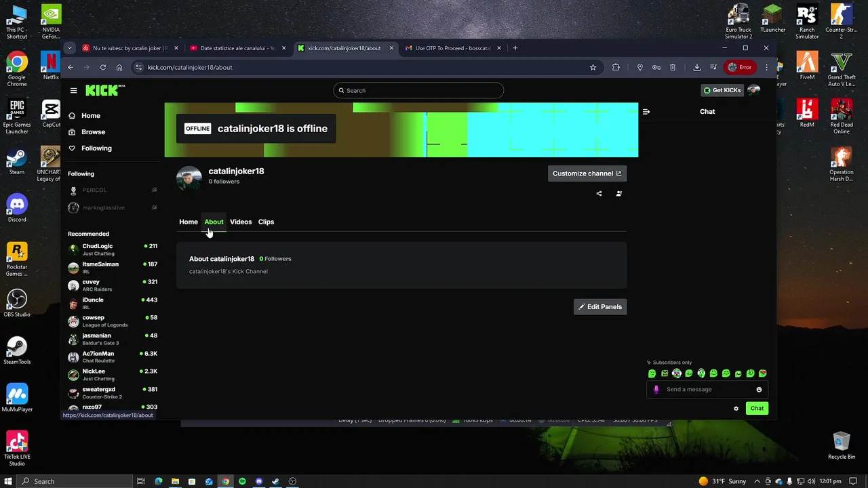This screenshot has height=488, width=868.
Task: Click the password key icon in toolbar
Action: (x=656, y=67)
